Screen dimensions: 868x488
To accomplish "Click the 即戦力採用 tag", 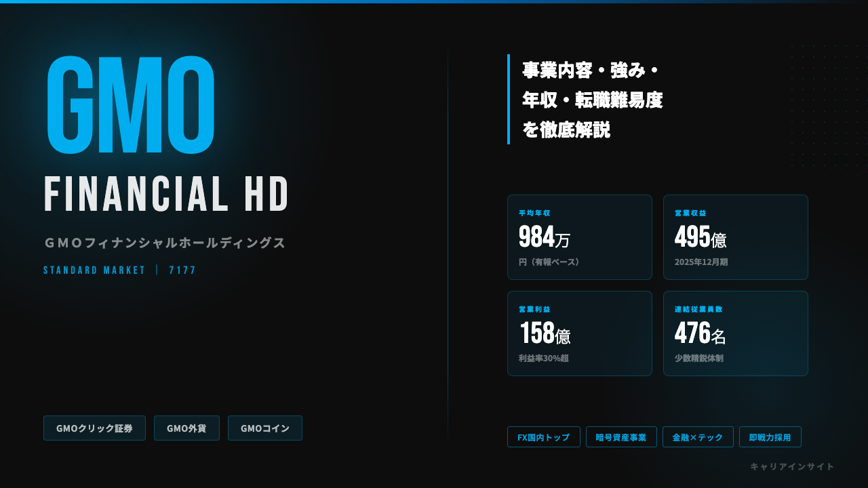I will coord(770,437).
